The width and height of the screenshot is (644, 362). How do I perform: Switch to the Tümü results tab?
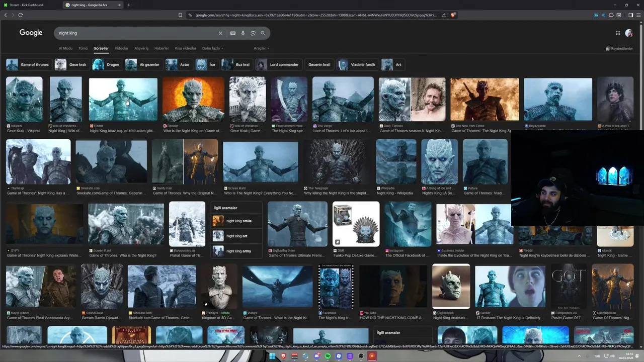click(x=83, y=48)
